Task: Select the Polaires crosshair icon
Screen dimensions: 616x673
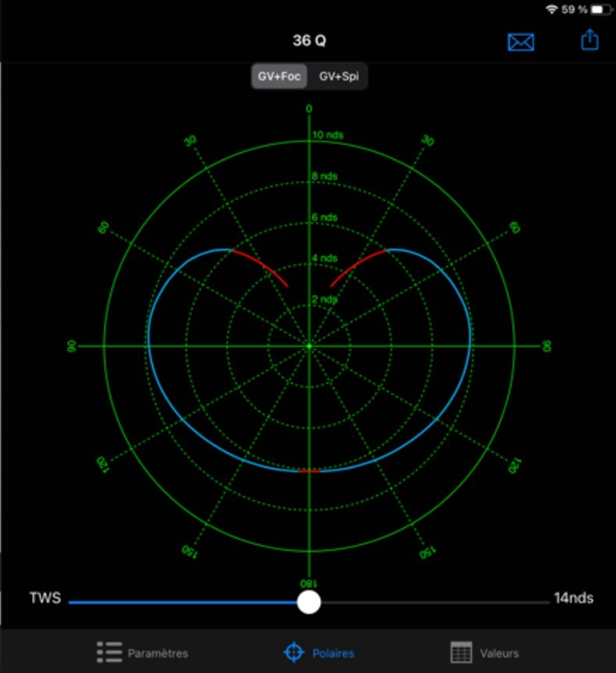Action: pyautogui.click(x=293, y=652)
